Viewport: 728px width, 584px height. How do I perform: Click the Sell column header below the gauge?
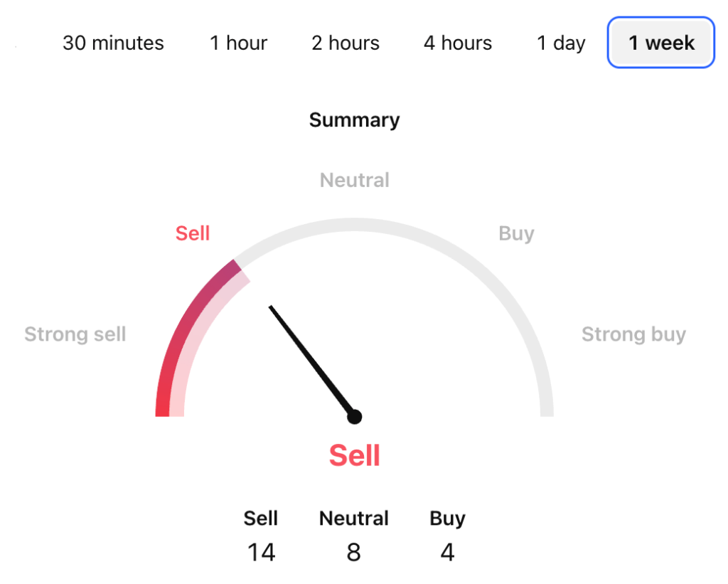(x=261, y=519)
